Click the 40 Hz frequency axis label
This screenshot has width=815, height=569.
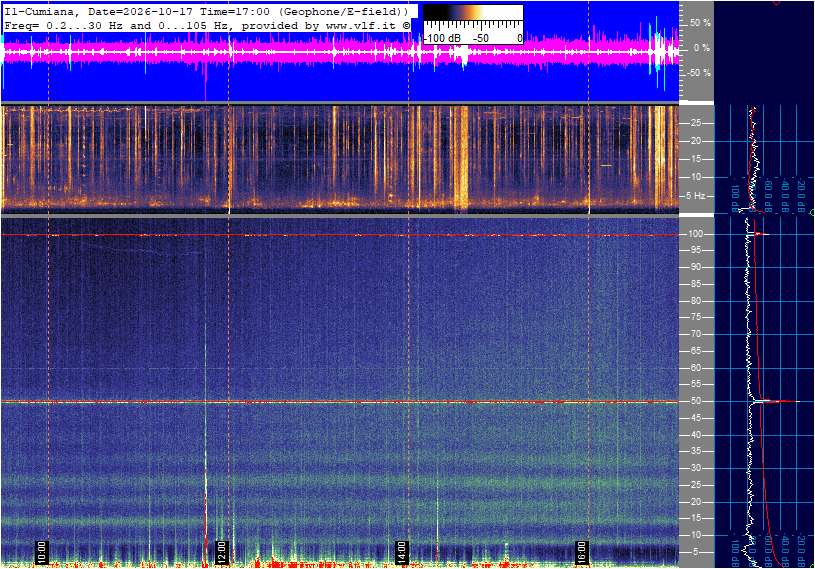695,435
